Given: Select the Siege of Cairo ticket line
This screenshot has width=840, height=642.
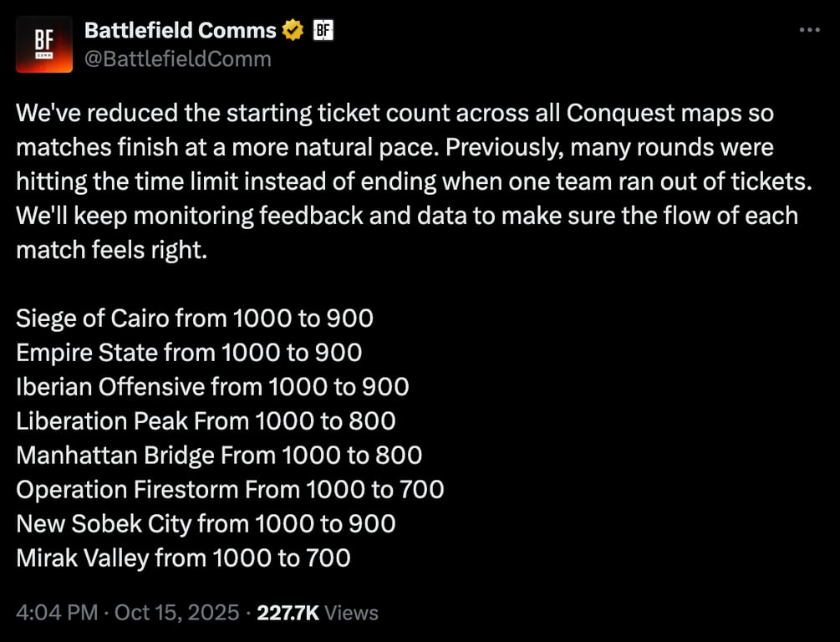Looking at the screenshot, I should tap(195, 318).
